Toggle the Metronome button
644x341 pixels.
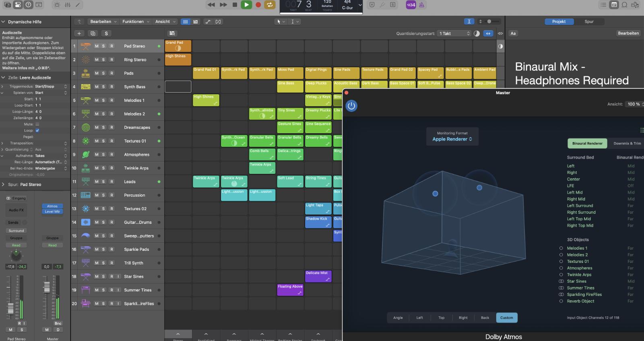[x=421, y=5]
